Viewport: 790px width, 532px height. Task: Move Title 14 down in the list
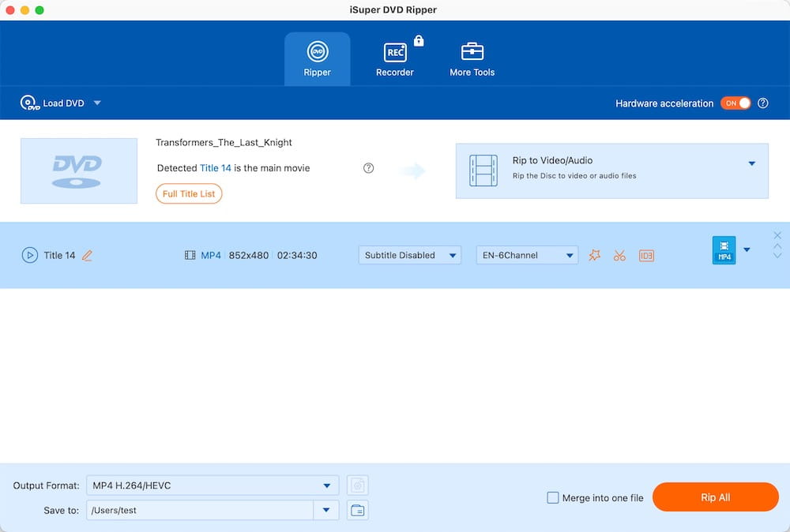(777, 256)
